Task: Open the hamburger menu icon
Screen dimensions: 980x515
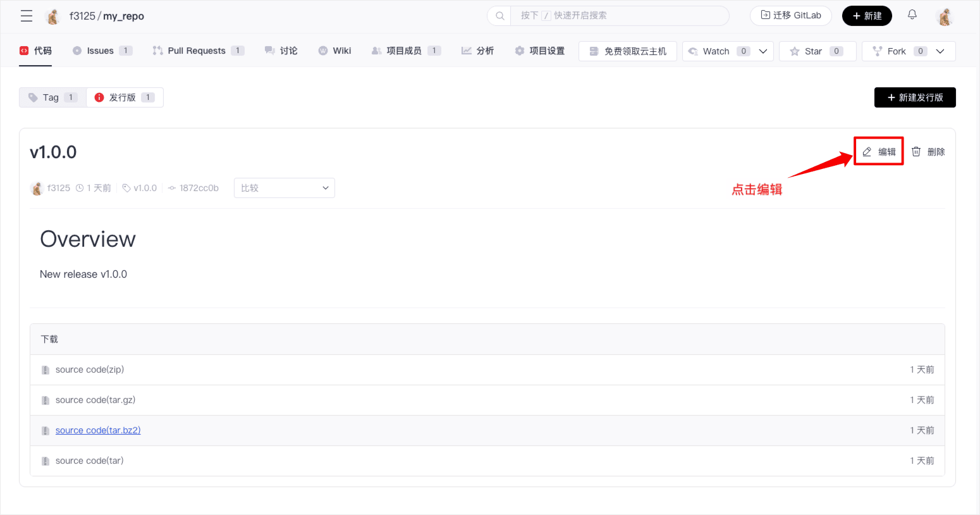Action: 27,16
